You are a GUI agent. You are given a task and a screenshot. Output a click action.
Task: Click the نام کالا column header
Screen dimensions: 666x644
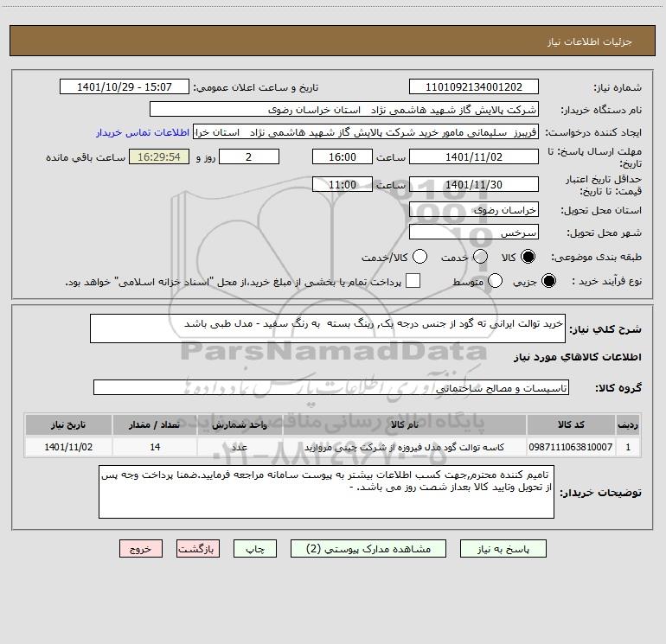tap(405, 424)
